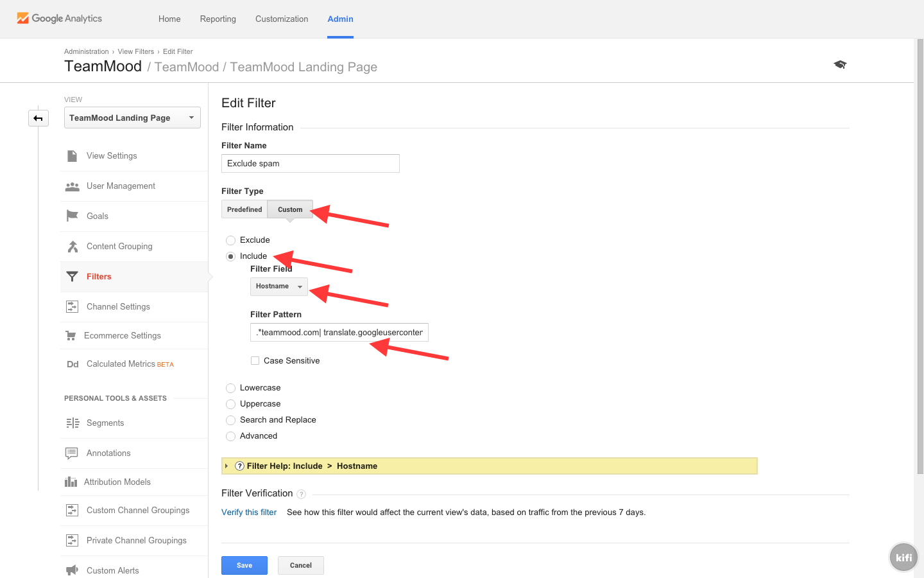Click the Filter Pattern input field

pyautogui.click(x=339, y=333)
